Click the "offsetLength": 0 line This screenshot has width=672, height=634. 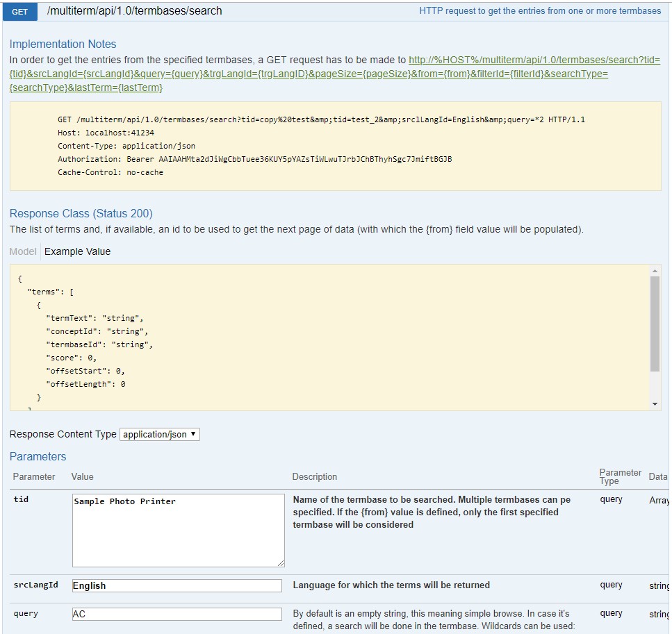[85, 384]
